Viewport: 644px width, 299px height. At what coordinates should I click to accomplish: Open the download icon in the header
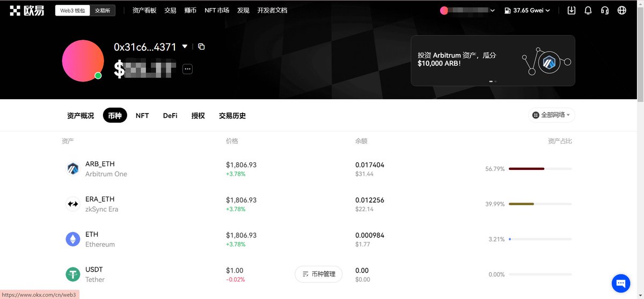click(572, 10)
